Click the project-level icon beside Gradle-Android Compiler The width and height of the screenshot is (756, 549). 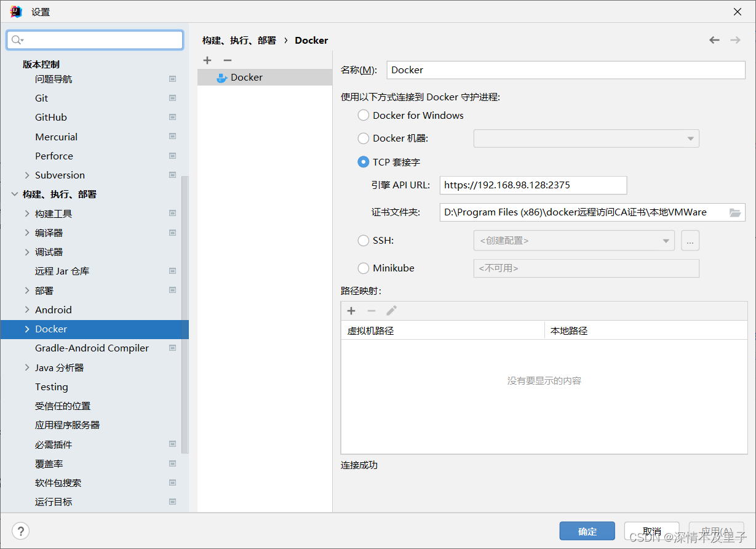point(173,348)
